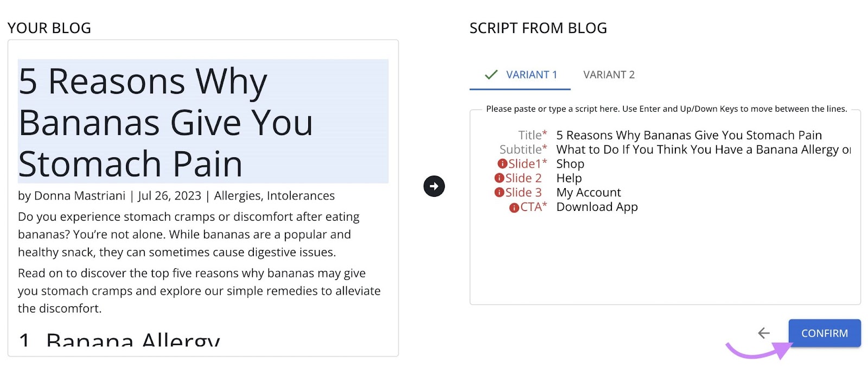Click the info icon next to CTA
This screenshot has width=868, height=366.
513,207
